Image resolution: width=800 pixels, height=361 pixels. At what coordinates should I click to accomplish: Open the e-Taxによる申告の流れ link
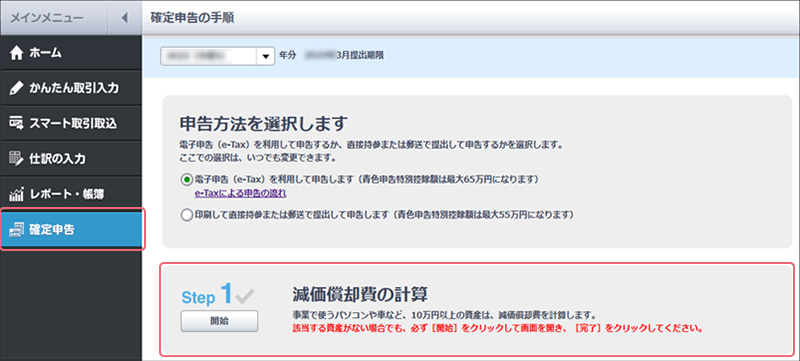coord(240,193)
